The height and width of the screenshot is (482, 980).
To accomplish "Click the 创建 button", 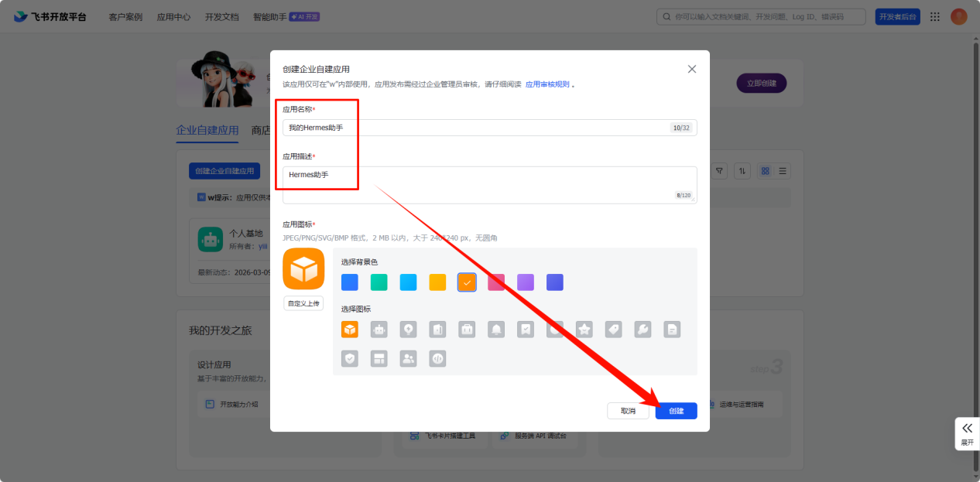I will click(676, 411).
